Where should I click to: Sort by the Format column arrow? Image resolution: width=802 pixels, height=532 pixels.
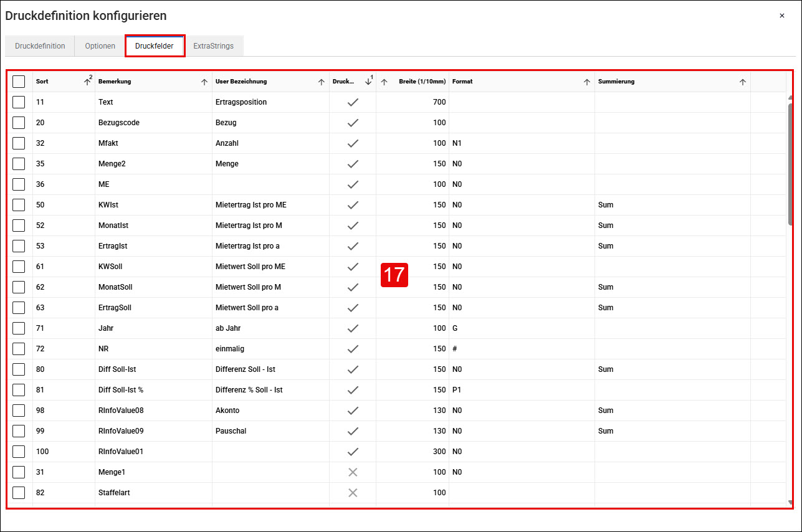click(587, 82)
